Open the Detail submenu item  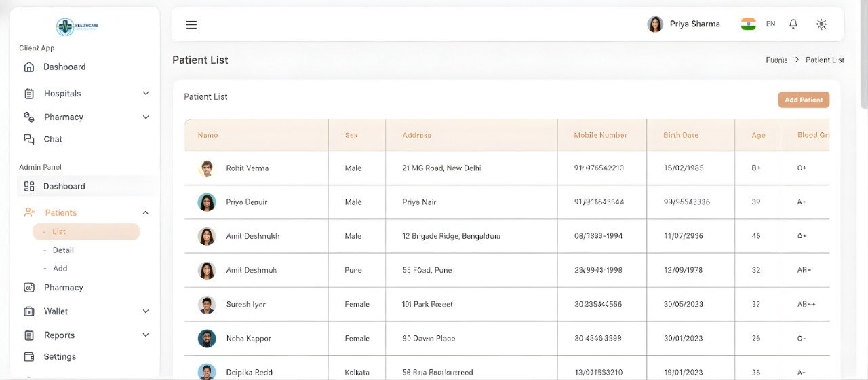pyautogui.click(x=63, y=250)
